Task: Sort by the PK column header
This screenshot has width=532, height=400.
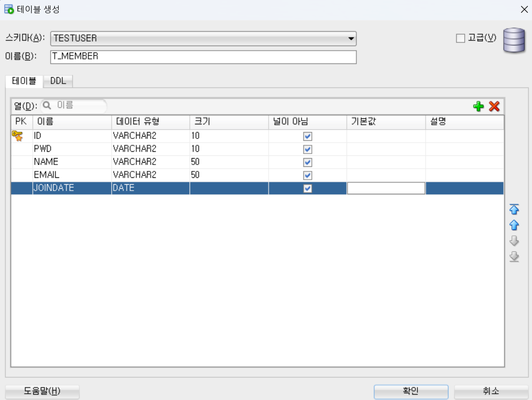Action: click(x=22, y=122)
